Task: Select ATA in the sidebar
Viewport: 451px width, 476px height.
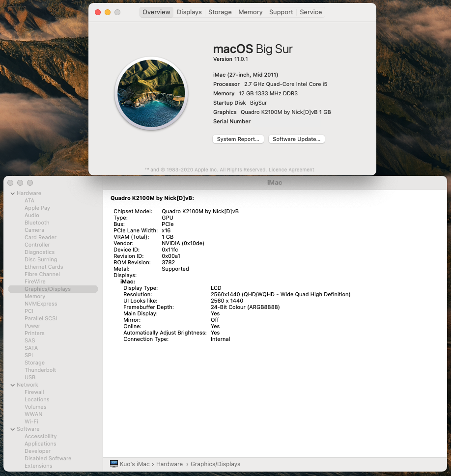Action: (x=29, y=200)
